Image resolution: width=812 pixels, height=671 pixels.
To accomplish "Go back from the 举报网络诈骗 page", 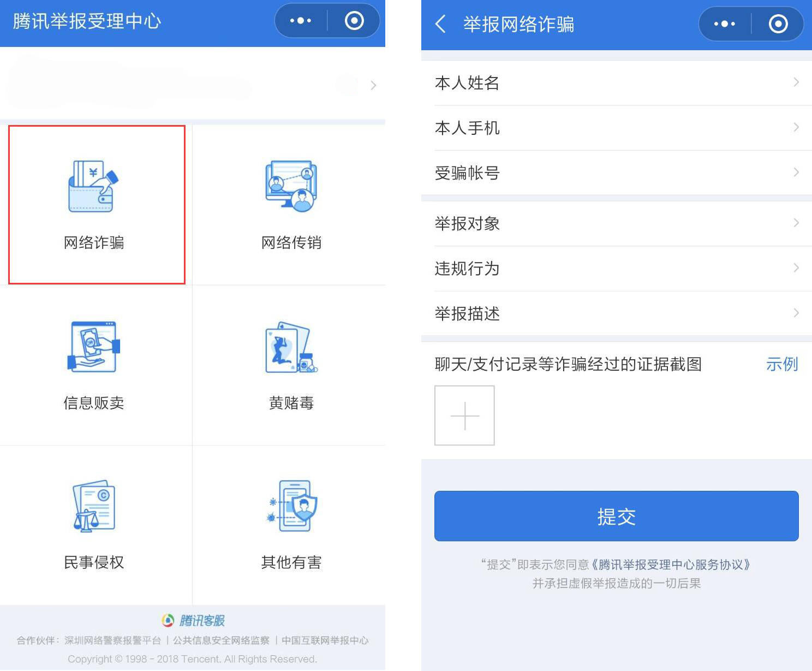I will 440,24.
